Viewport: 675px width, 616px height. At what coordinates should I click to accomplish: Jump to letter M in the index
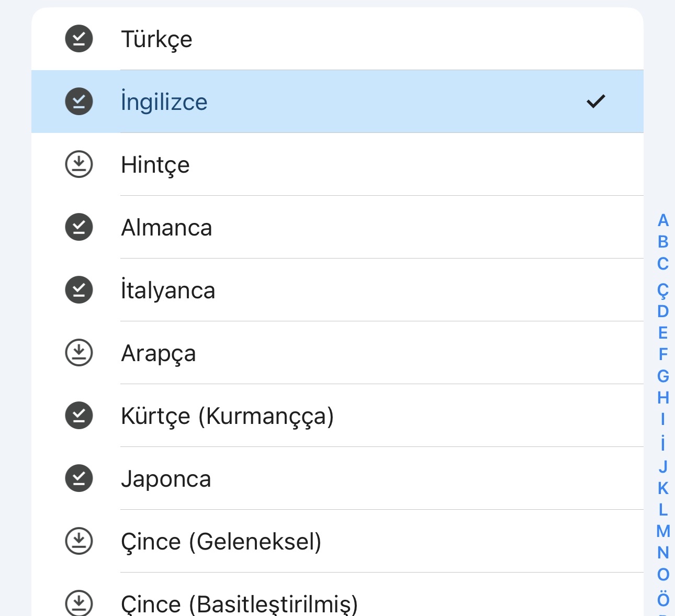click(663, 531)
